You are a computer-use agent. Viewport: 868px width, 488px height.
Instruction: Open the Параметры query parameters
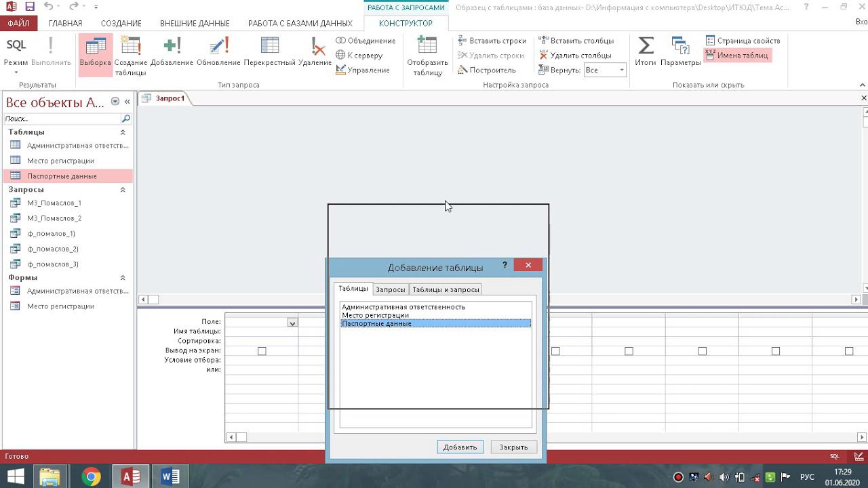coord(680,53)
